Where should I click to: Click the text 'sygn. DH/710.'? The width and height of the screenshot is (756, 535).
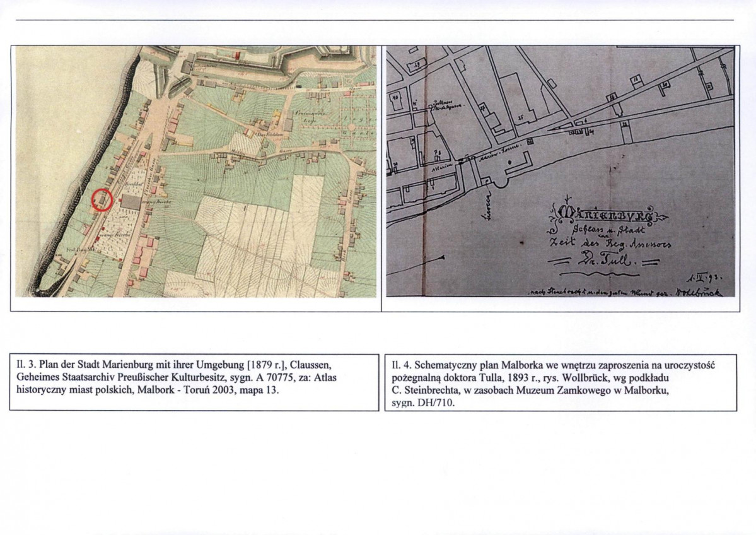pos(423,403)
